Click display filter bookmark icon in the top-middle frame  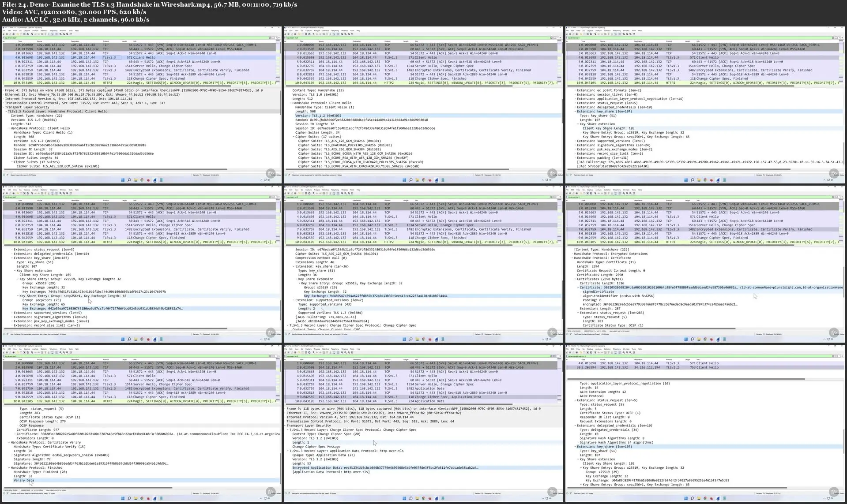point(286,38)
